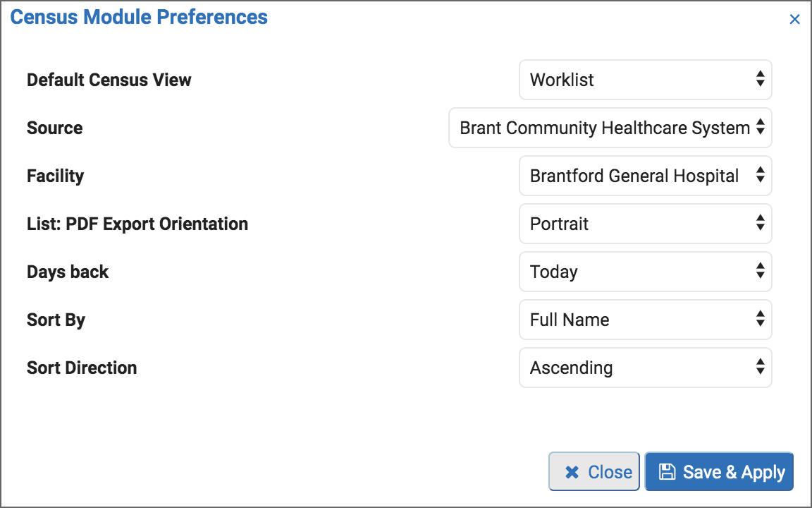Screen dimensions: 812x508
Task: Click the Census Module Preferences title
Action: pos(139,17)
